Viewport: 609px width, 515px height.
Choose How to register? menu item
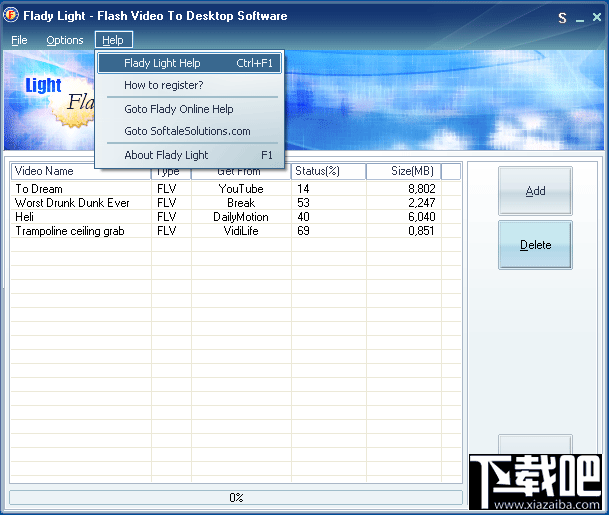pos(189,85)
